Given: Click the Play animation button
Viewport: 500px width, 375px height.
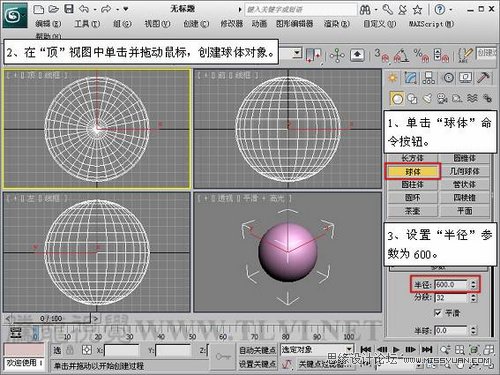Looking at the screenshot, I should click(396, 349).
